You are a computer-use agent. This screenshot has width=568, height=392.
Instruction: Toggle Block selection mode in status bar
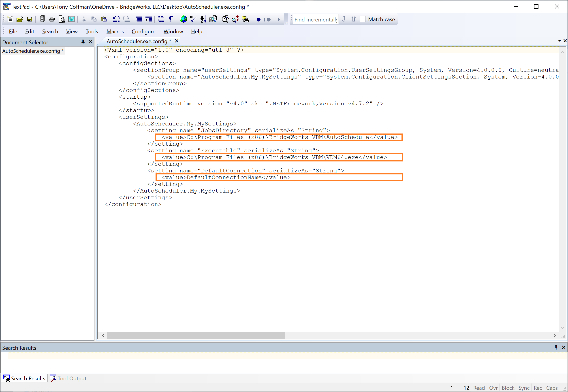(508, 388)
